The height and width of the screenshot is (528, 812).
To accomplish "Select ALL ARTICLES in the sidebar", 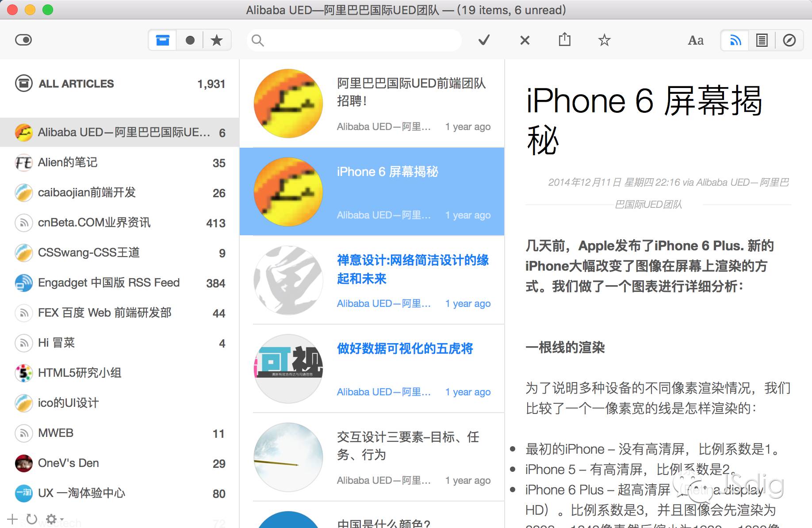I will [x=119, y=84].
